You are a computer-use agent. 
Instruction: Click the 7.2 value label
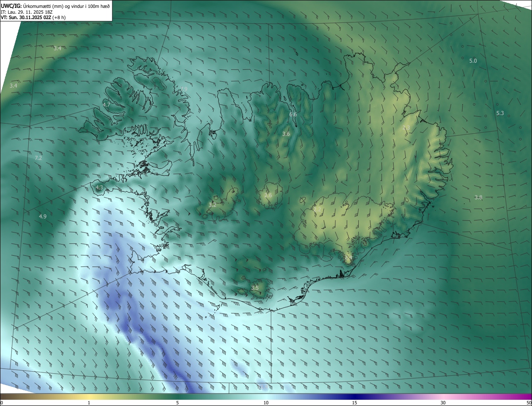coord(38,158)
